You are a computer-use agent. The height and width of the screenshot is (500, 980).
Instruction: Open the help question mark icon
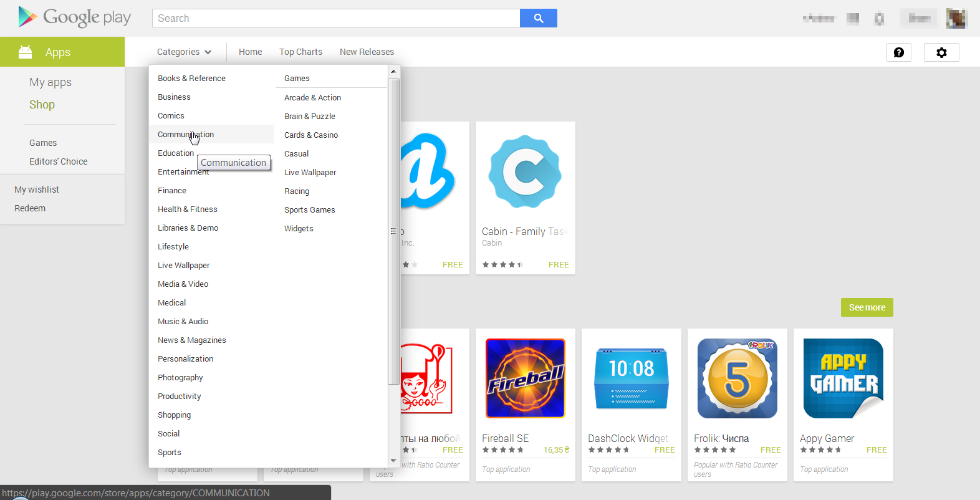pos(899,52)
